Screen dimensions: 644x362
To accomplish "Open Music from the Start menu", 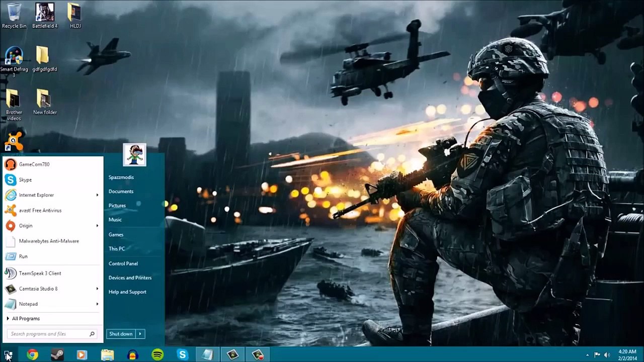I will pos(115,220).
